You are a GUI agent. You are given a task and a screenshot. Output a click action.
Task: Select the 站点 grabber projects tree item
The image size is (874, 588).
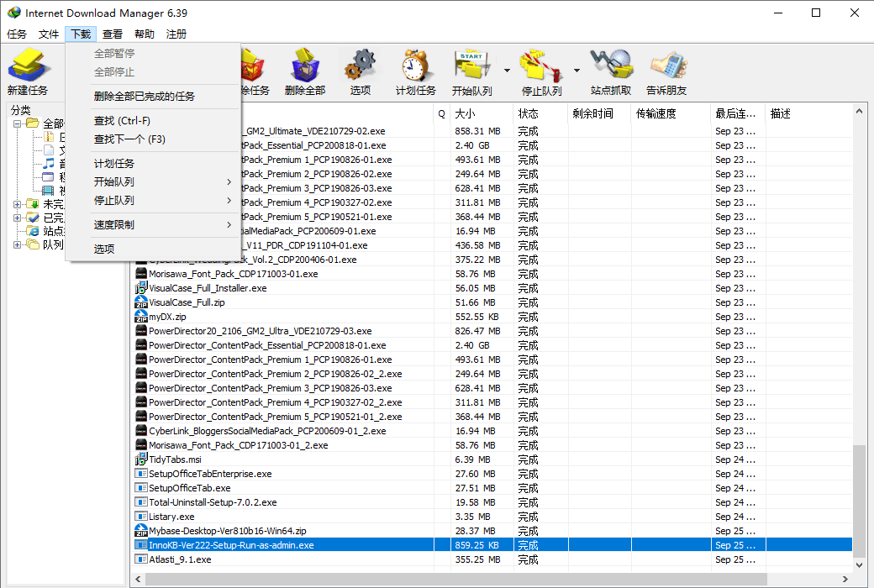[x=47, y=231]
